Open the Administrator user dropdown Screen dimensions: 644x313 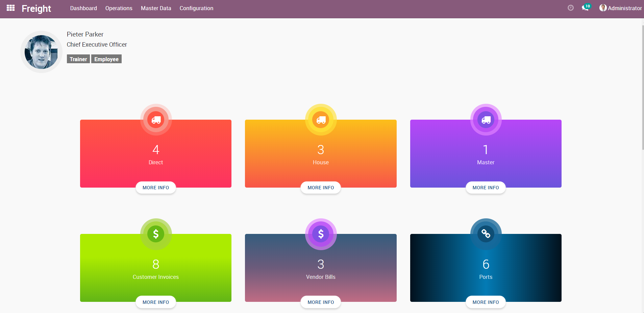coord(620,8)
